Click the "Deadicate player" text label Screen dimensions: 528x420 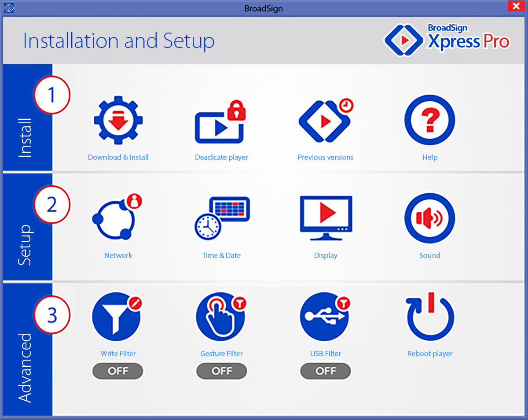[x=221, y=157]
